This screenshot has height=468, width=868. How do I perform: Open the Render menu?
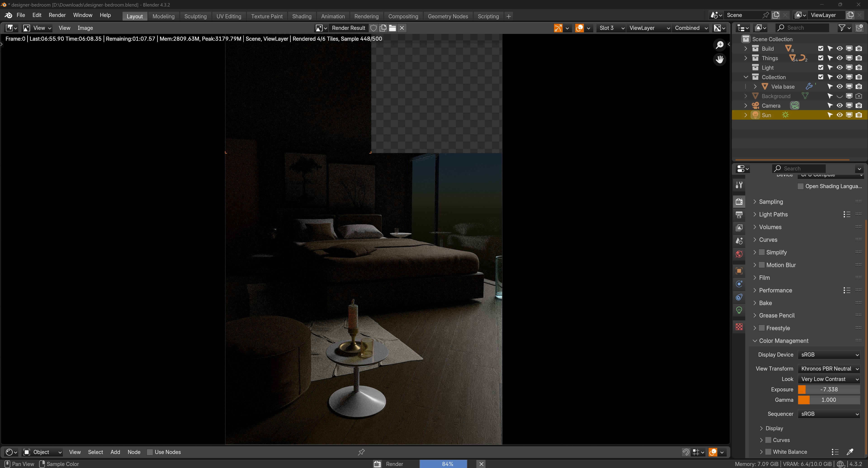tap(57, 15)
